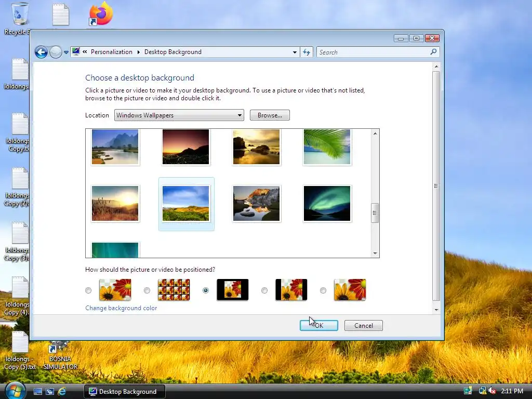The image size is (532, 399).
Task: Click the 2:11 PM clock
Action: [x=512, y=391]
